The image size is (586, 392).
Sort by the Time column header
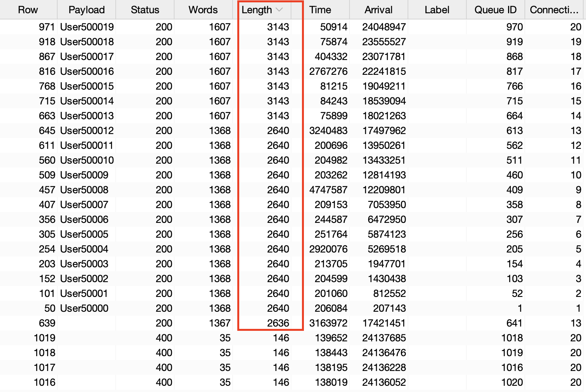coord(320,10)
